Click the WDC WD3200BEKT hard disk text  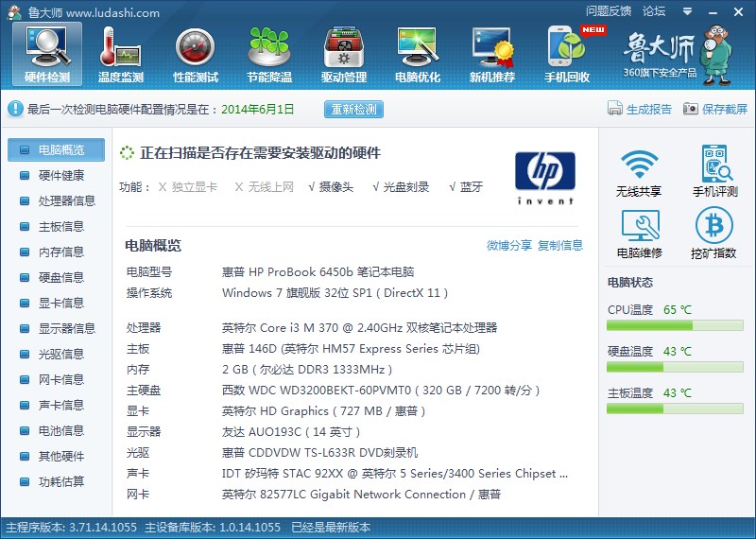tap(381, 391)
